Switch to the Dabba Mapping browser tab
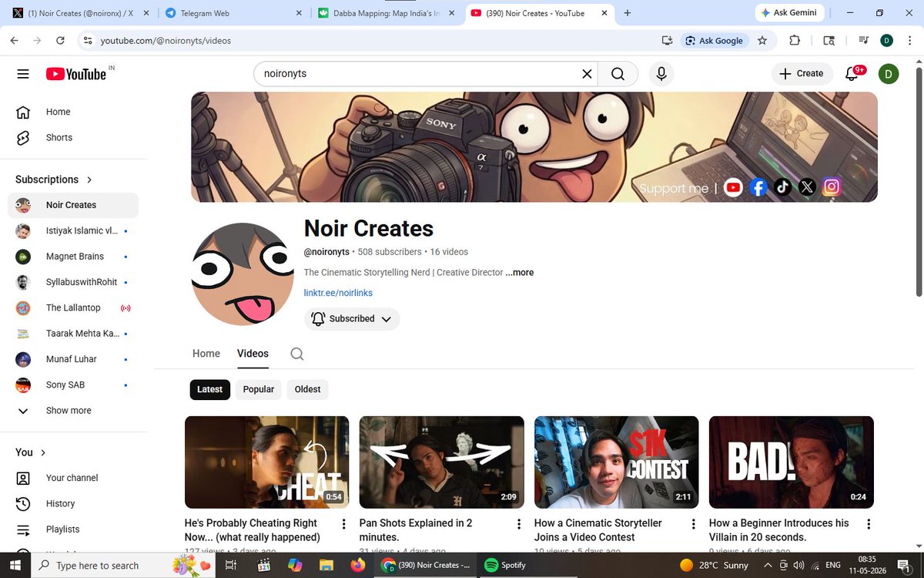Viewport: 924px width, 578px height. tap(386, 13)
